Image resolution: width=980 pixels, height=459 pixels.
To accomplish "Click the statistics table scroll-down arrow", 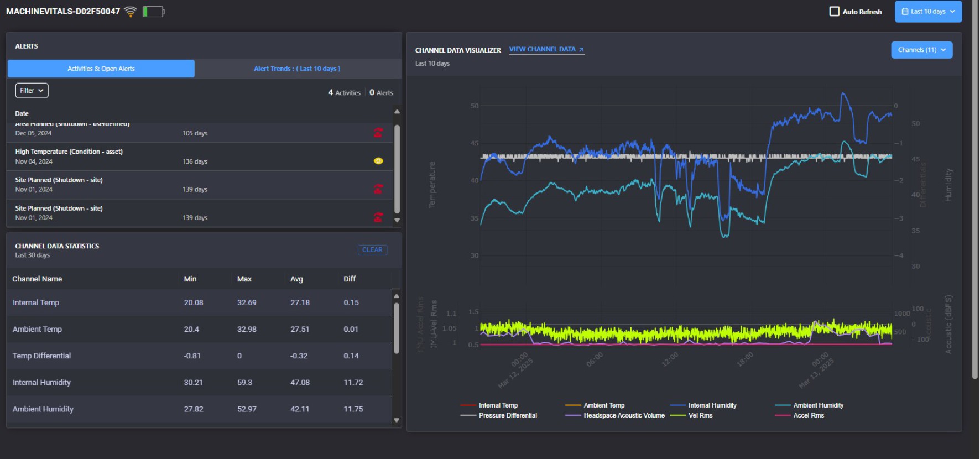I will (x=396, y=420).
